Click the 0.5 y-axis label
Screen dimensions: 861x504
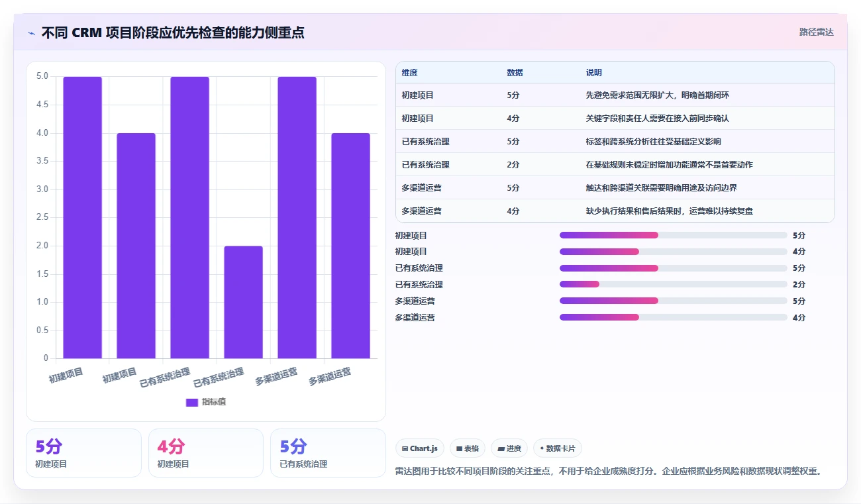click(x=42, y=330)
